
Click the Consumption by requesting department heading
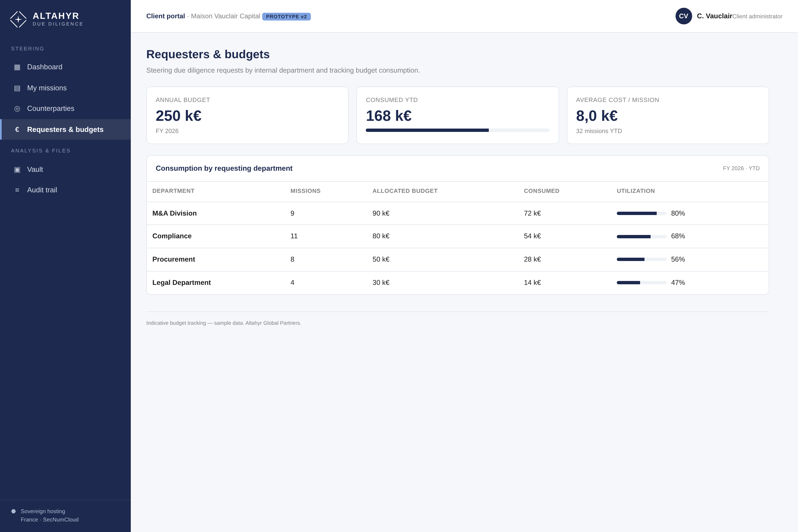(224, 168)
